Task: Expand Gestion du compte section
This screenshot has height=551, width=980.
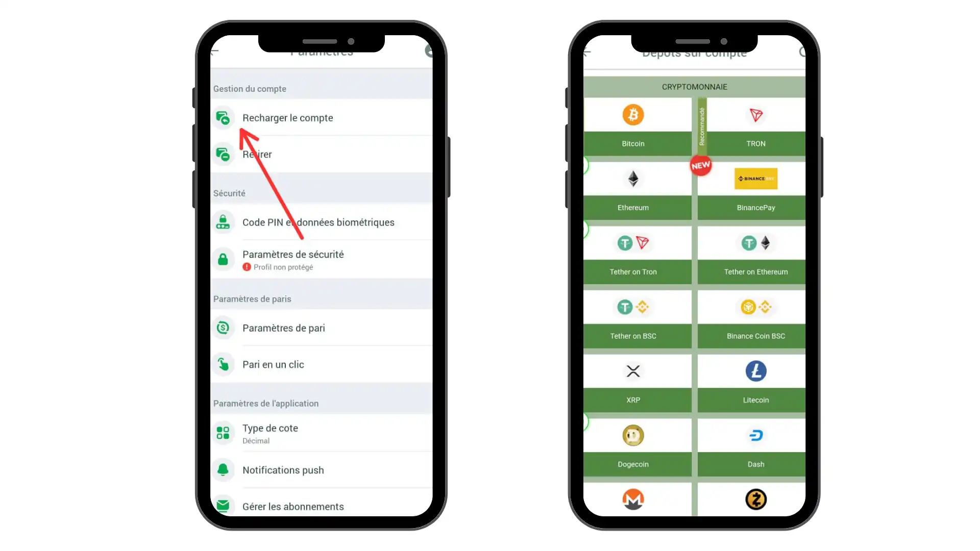Action: tap(250, 87)
